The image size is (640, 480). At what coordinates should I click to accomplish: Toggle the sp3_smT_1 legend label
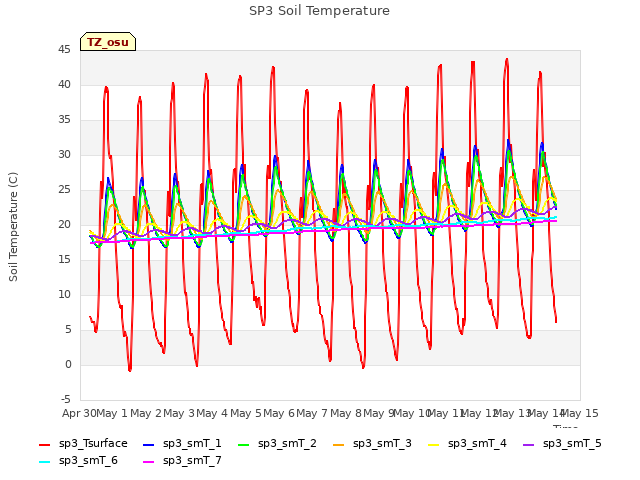[x=192, y=443]
